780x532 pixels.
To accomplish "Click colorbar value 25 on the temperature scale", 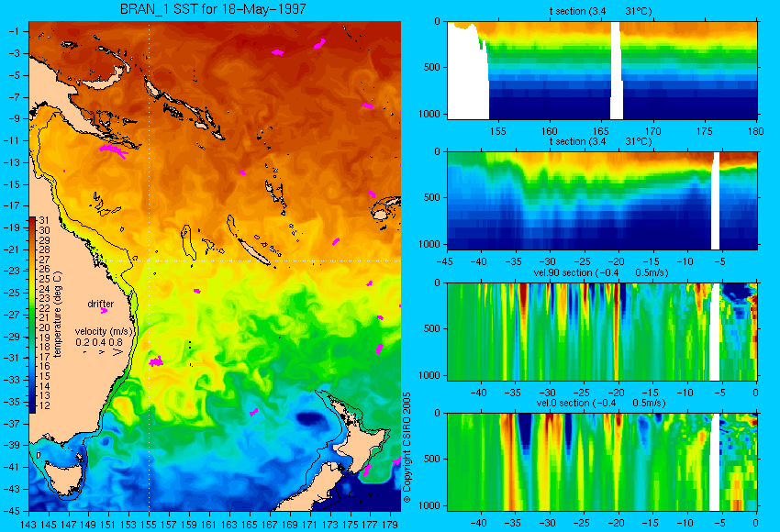I will 44,279.
